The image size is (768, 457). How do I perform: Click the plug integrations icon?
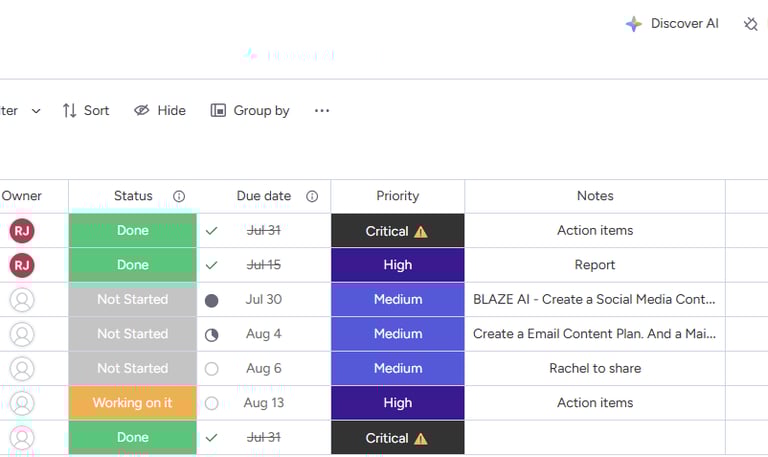pos(750,24)
